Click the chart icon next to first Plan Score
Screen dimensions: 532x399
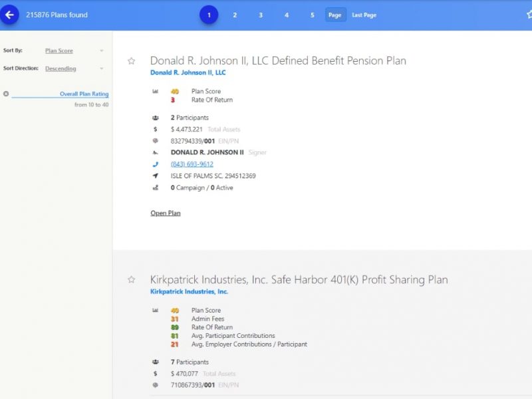coord(155,92)
